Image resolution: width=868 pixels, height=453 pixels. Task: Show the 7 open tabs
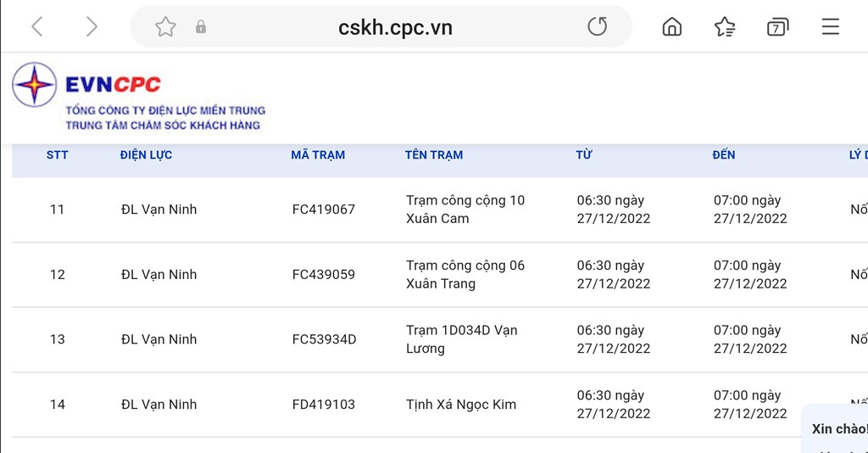click(x=776, y=27)
